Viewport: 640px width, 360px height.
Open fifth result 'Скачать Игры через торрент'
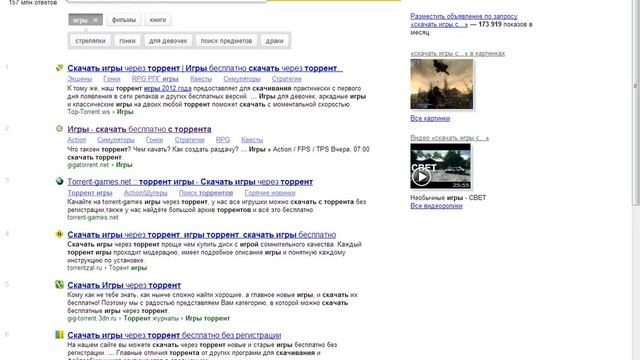tap(124, 285)
